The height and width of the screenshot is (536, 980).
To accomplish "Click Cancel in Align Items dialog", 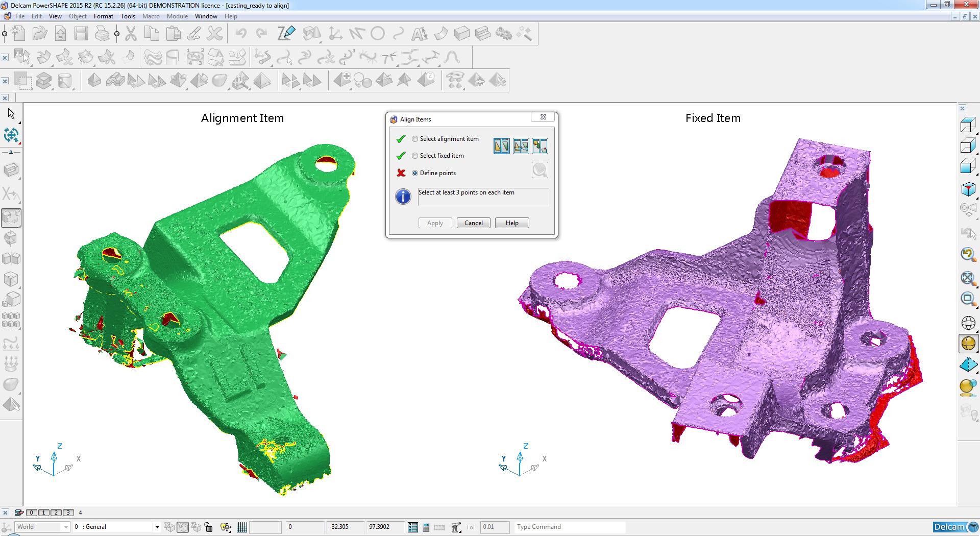I will 473,223.
